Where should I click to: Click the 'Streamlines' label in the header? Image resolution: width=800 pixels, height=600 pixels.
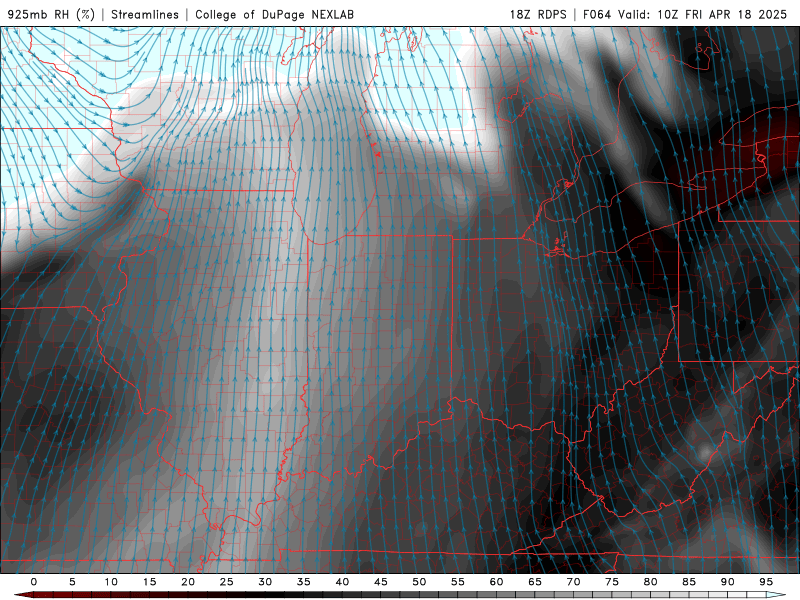(145, 14)
